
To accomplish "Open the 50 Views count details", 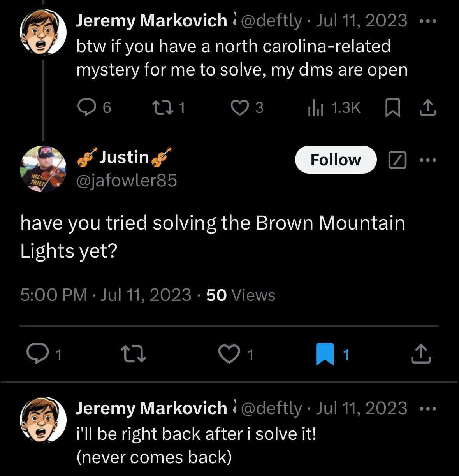I will pos(241,295).
